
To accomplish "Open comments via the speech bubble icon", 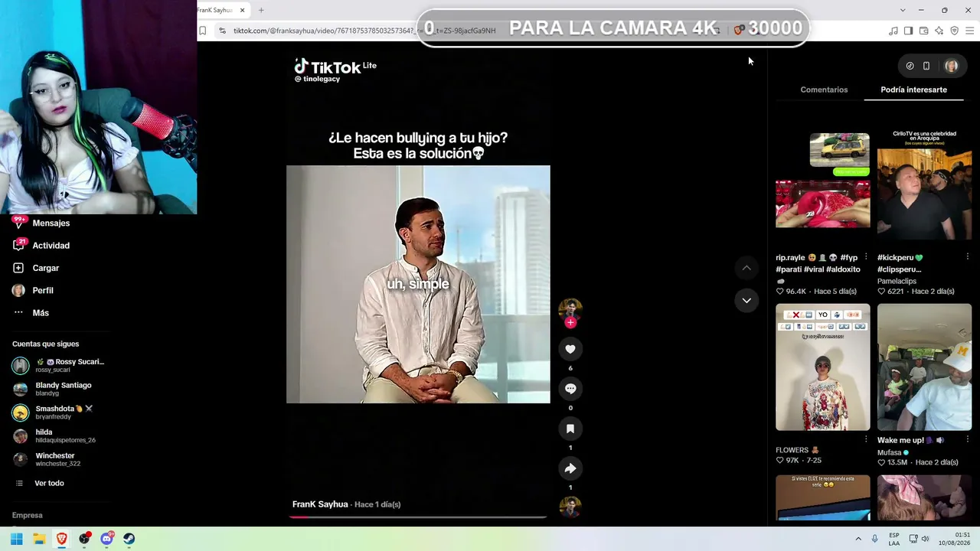I will coord(570,389).
